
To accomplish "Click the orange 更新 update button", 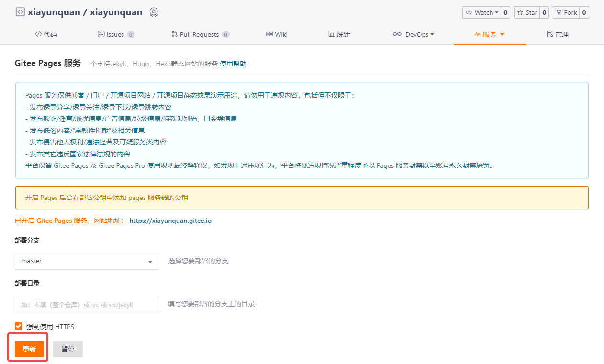I will coord(29,349).
